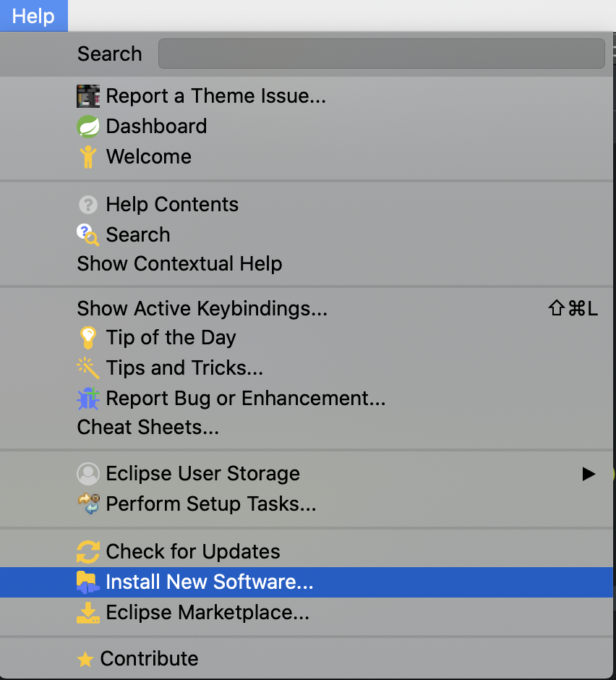Click the Tips and Tricks wand icon
Image resolution: width=616 pixels, height=680 pixels.
coord(87,367)
